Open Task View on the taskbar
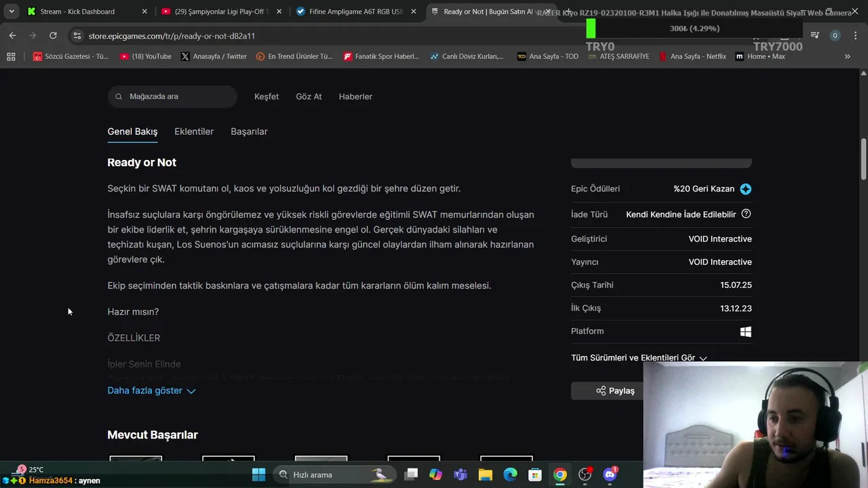 411,474
